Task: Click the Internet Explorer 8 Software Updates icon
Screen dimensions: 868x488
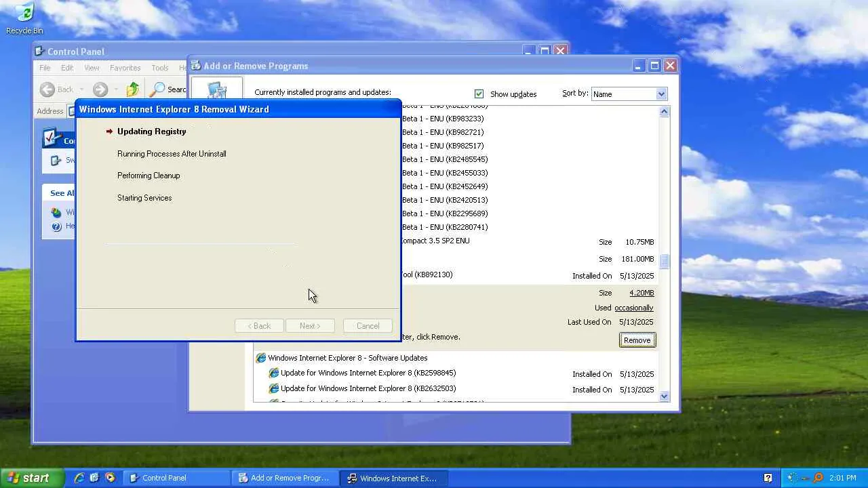Action: click(261, 358)
